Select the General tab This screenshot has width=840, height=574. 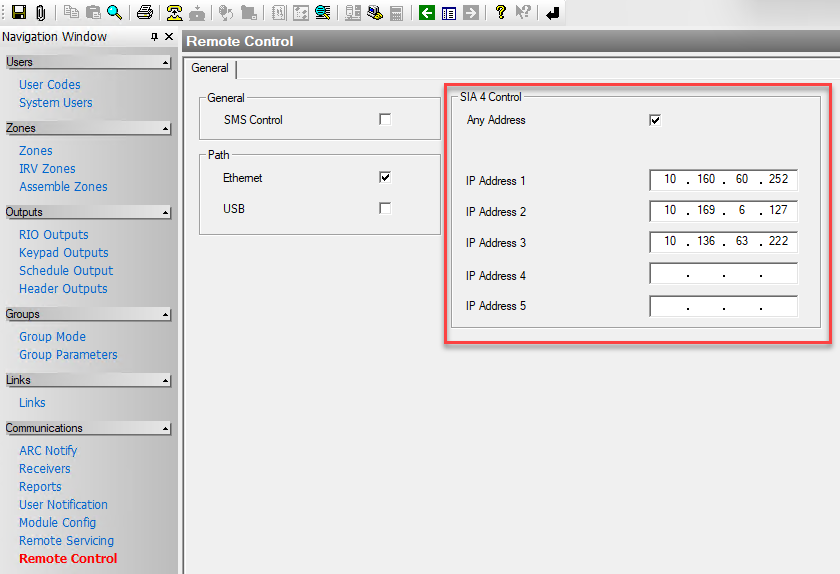210,69
